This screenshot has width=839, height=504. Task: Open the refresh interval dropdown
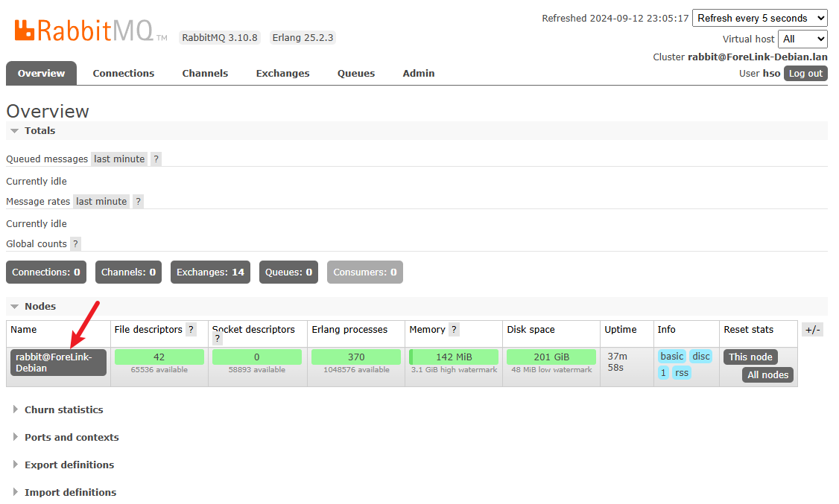[x=759, y=18]
